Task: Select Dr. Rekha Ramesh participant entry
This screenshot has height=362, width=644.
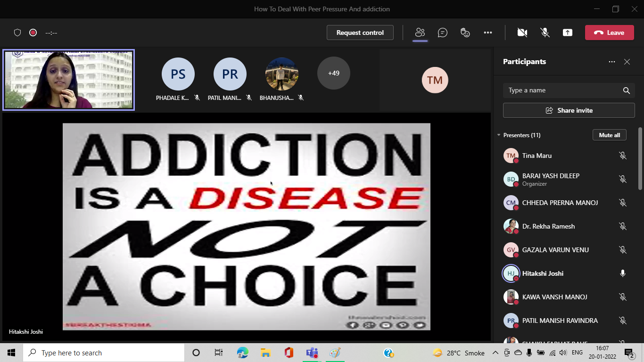Action: coord(548,226)
